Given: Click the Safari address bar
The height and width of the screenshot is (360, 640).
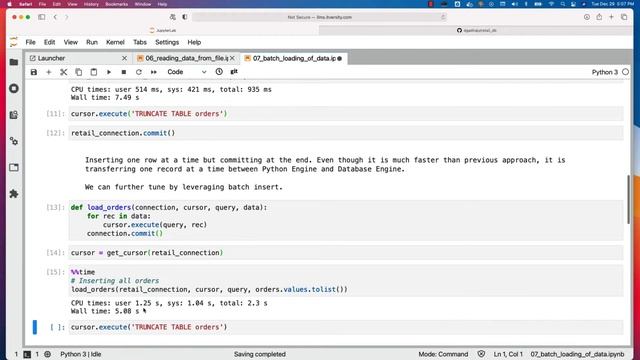Looking at the screenshot, I should click(x=320, y=17).
